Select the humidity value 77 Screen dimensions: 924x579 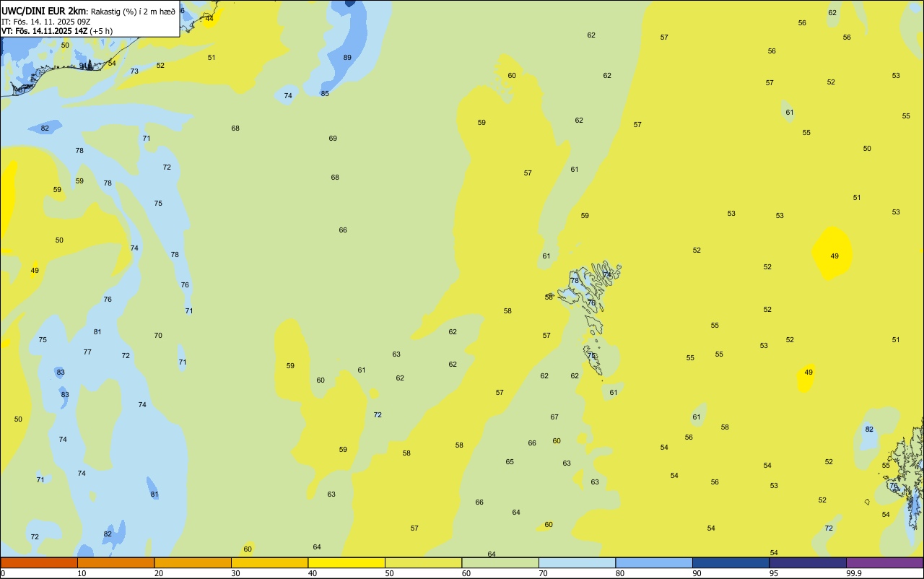coord(87,352)
